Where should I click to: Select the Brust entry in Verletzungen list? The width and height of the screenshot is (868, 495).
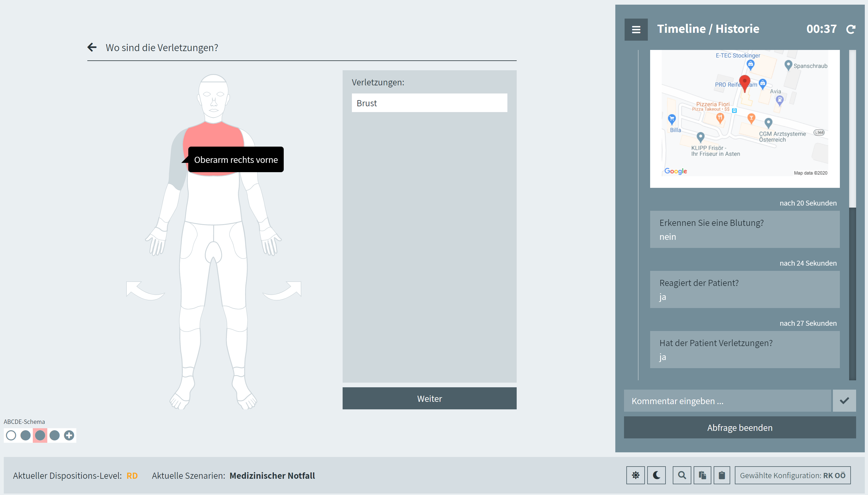429,103
